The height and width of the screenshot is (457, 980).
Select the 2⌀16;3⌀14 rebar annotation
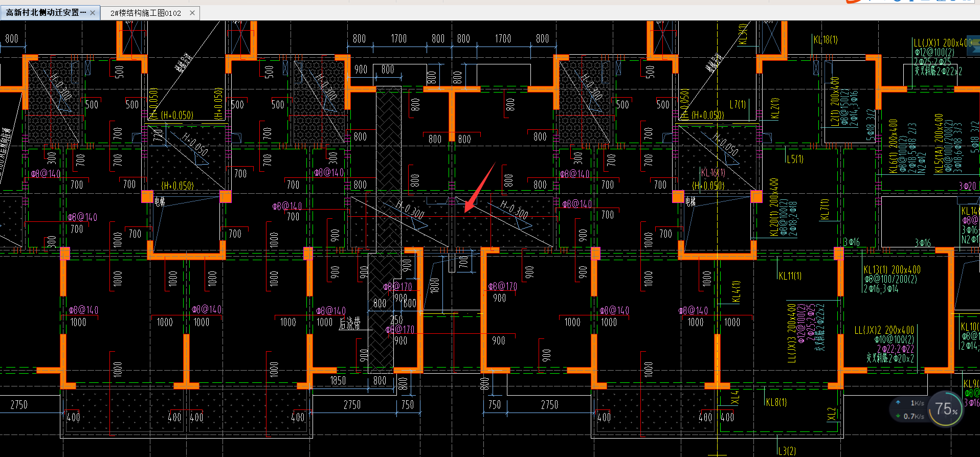[x=881, y=289]
